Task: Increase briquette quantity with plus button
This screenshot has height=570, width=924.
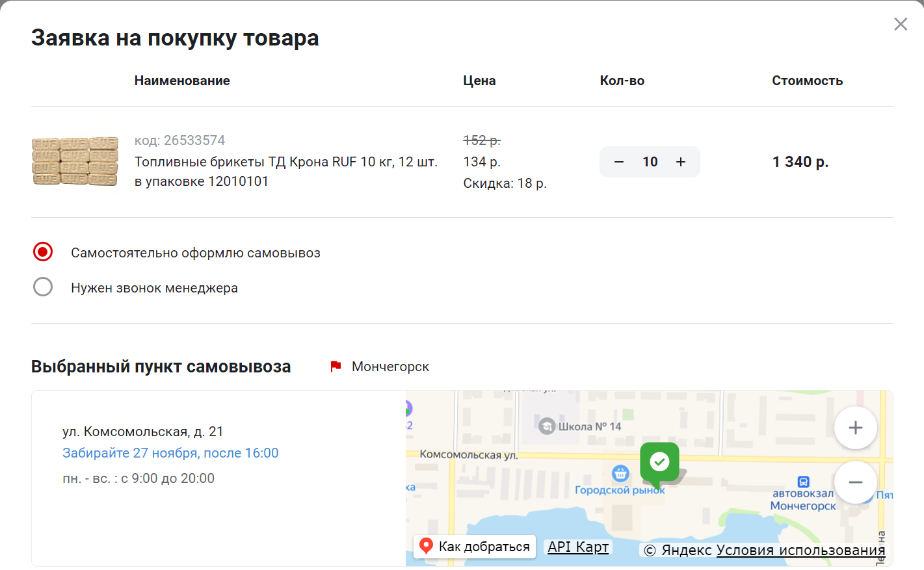Action: pyautogui.click(x=681, y=162)
